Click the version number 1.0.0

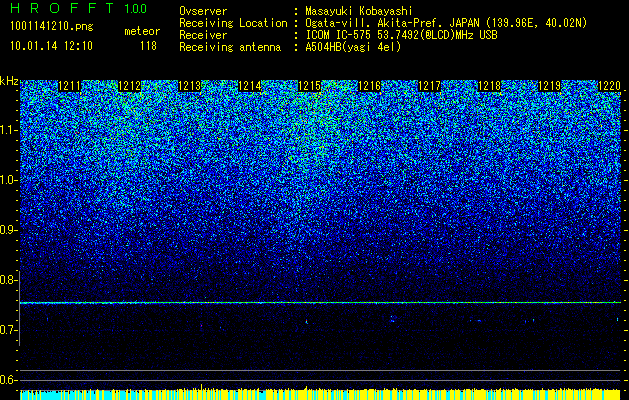(x=136, y=9)
